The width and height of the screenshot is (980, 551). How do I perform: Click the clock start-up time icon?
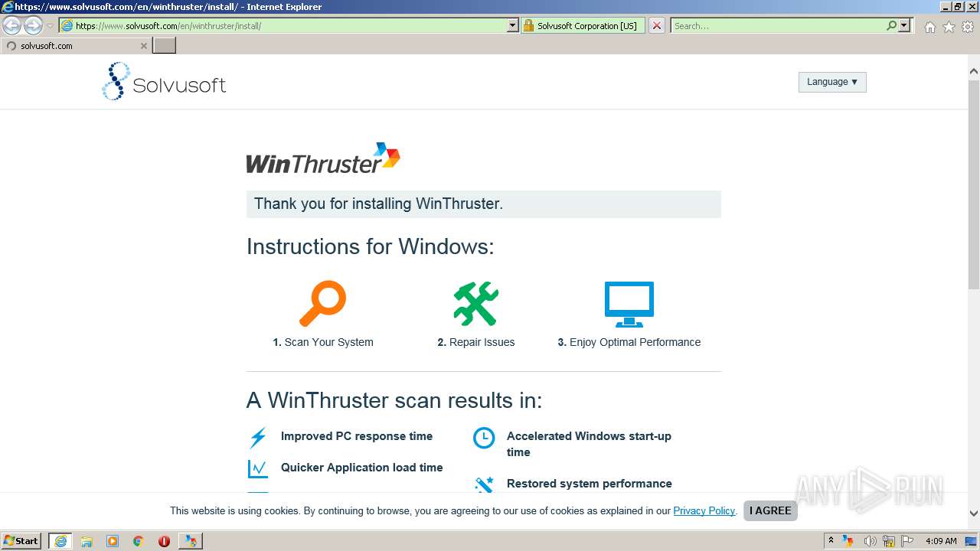pos(484,438)
